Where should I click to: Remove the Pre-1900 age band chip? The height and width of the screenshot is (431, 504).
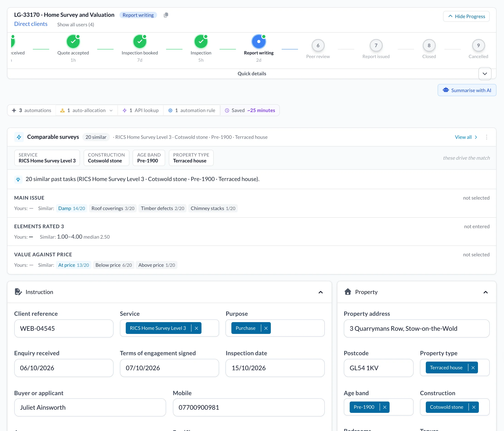[x=385, y=407]
